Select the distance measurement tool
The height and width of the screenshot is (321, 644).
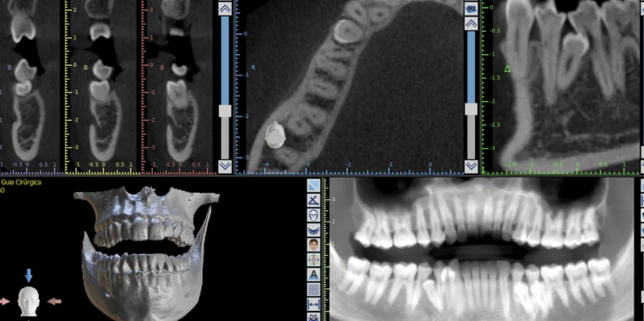click(x=314, y=304)
